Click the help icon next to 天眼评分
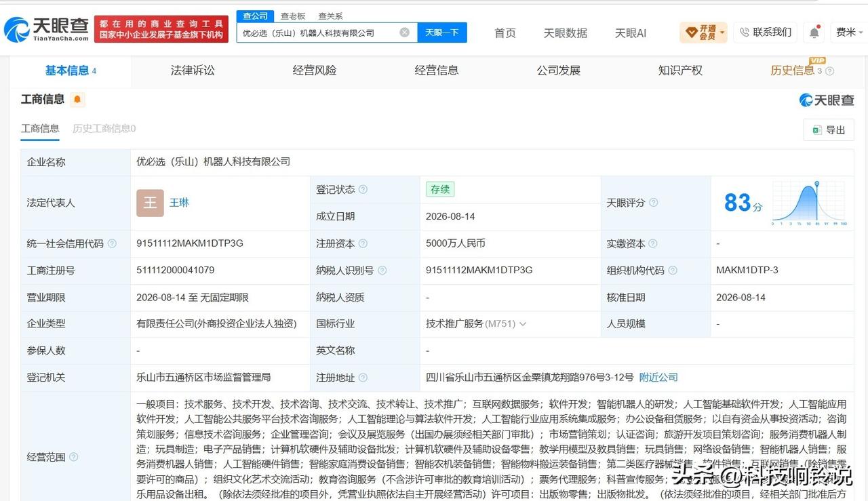The height and width of the screenshot is (501, 868). coord(653,203)
